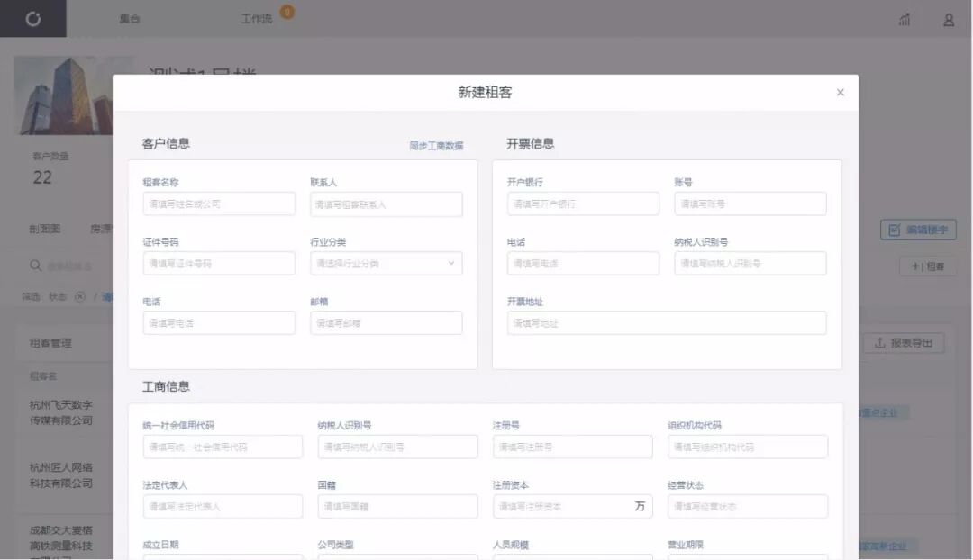Viewport: 973px width, 560px height.
Task: Focus the 统一社会信用代码 input field
Action: point(223,447)
